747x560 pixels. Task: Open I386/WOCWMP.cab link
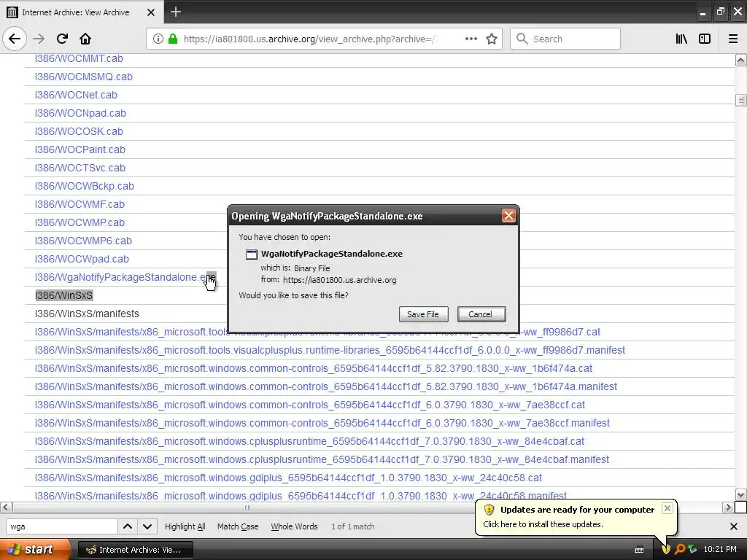coord(80,222)
